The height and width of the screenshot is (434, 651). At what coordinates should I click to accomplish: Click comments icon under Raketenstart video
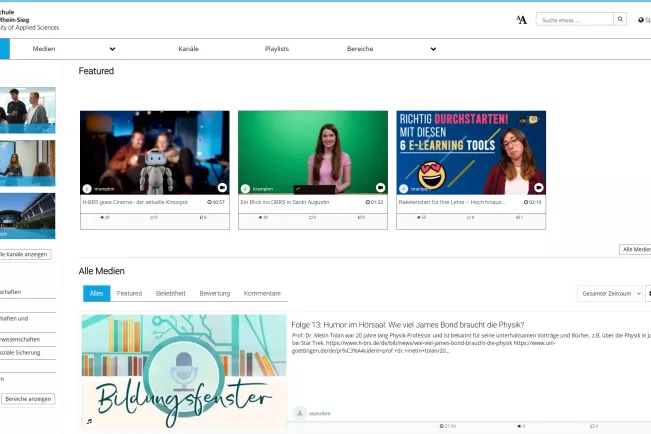[x=468, y=217]
